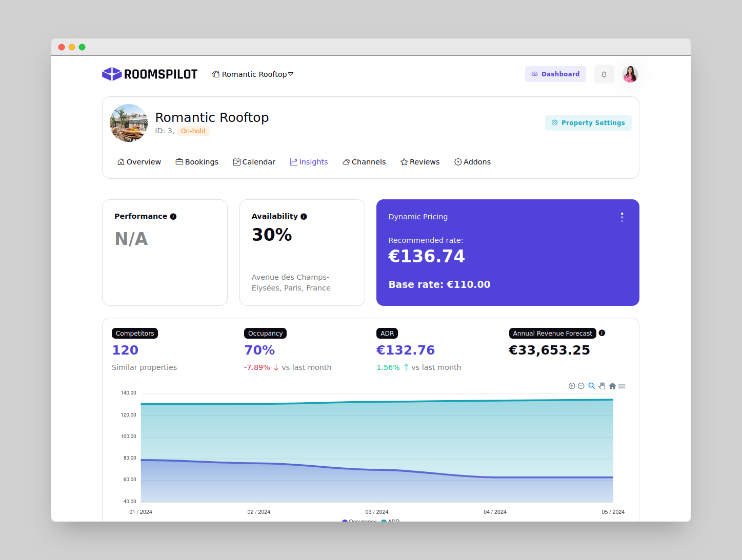Click the €33,653.25 forecast value

tap(549, 350)
